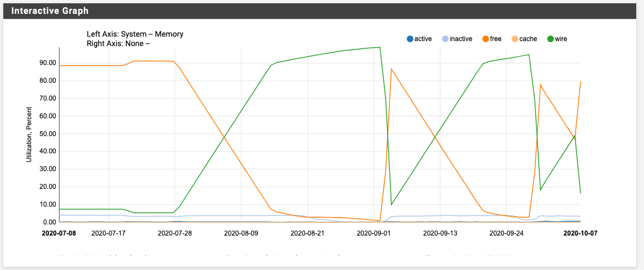This screenshot has height=270, width=644.
Task: Click the 'inactive' legend text label
Action: click(460, 39)
